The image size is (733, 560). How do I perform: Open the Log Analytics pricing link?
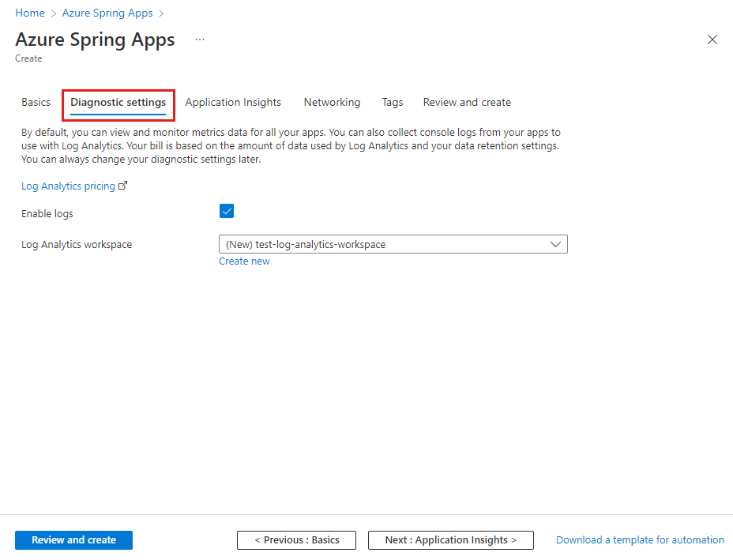pyautogui.click(x=68, y=186)
